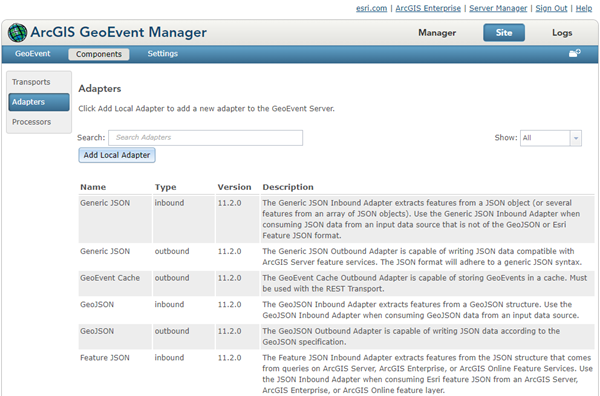Focus the Search Adapters input field
600x396 pixels.
[x=205, y=138]
